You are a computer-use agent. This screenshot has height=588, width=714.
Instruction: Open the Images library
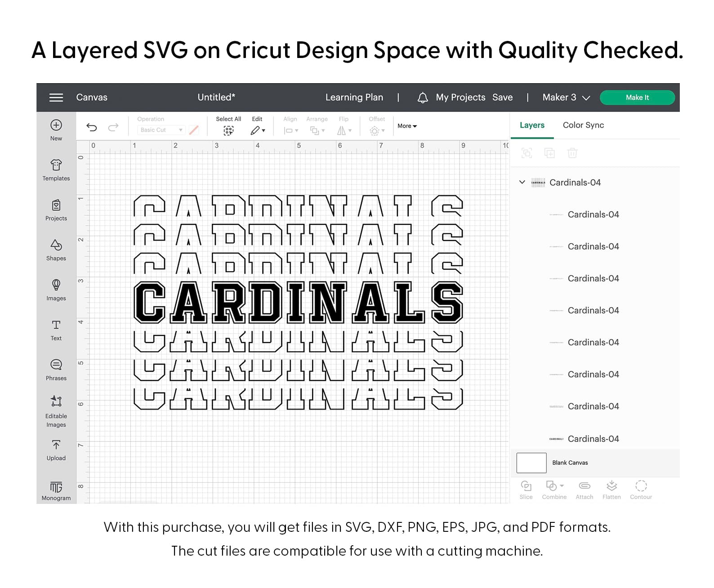click(x=56, y=290)
